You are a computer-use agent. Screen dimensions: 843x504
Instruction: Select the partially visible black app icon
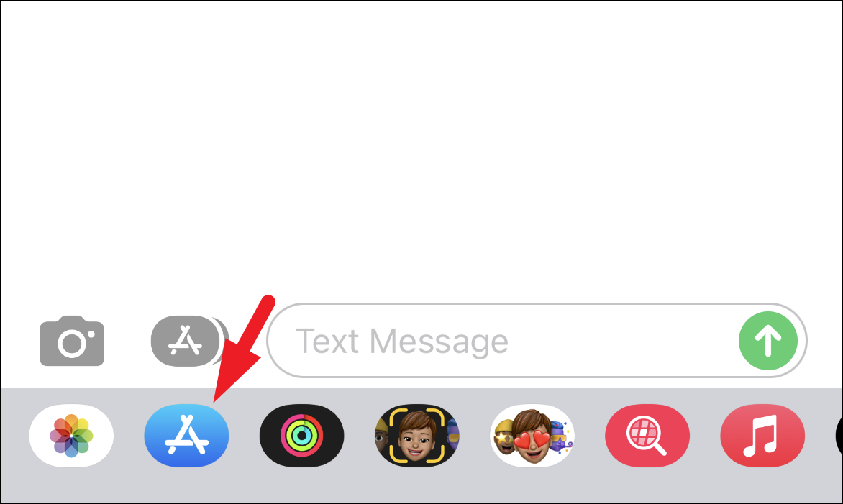tap(839, 435)
